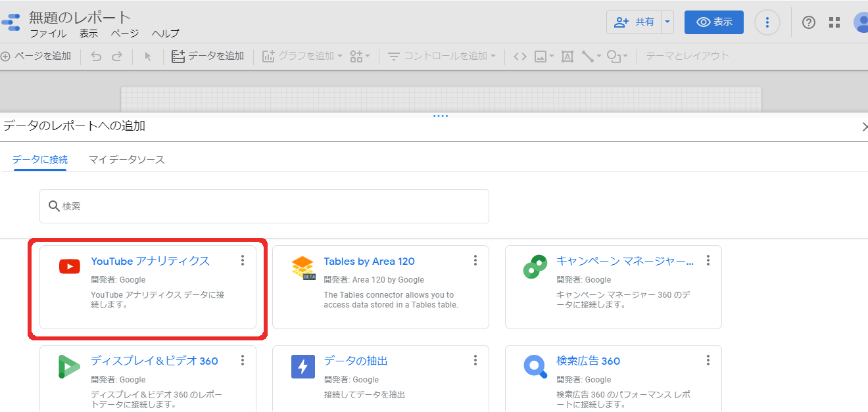Screen dimensions: 868x412
Task: Click the Tables by Area 120 icon
Action: tap(303, 268)
